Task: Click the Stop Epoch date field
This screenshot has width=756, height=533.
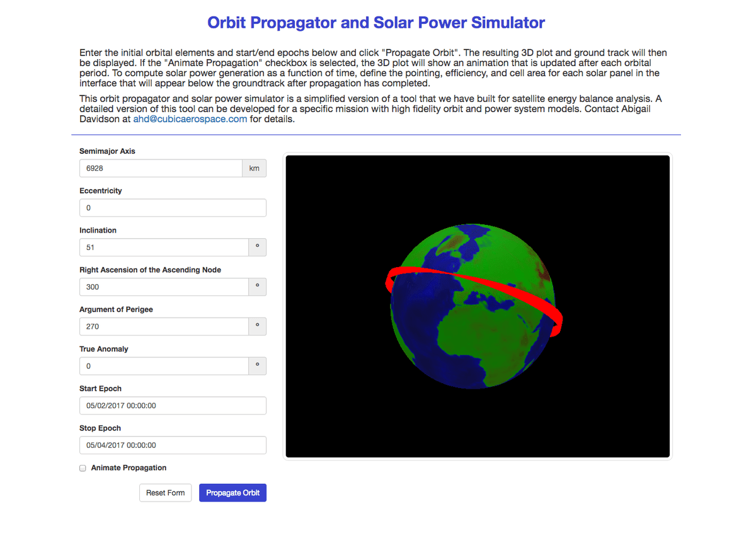Action: tap(173, 445)
